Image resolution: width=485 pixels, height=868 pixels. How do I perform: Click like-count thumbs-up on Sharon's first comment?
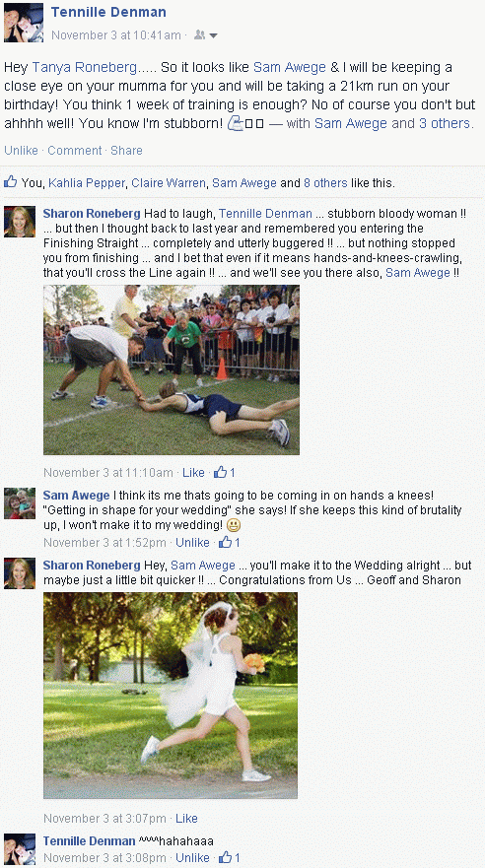(x=221, y=473)
